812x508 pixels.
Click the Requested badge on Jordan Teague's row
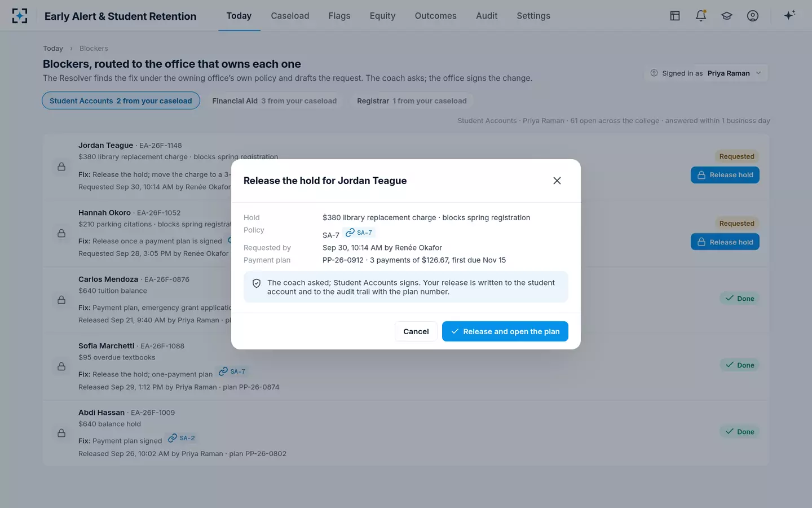[737, 156]
